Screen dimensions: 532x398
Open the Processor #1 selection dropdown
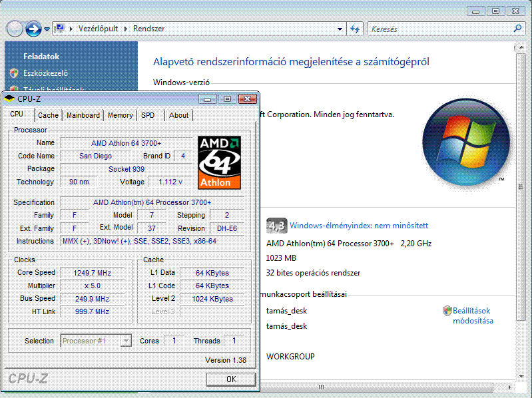coord(96,341)
